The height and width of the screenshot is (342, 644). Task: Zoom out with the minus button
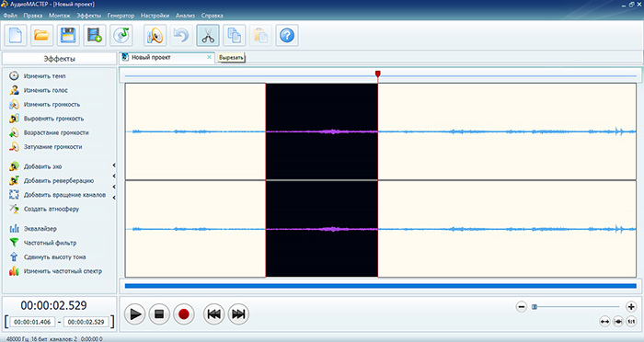(x=522, y=307)
